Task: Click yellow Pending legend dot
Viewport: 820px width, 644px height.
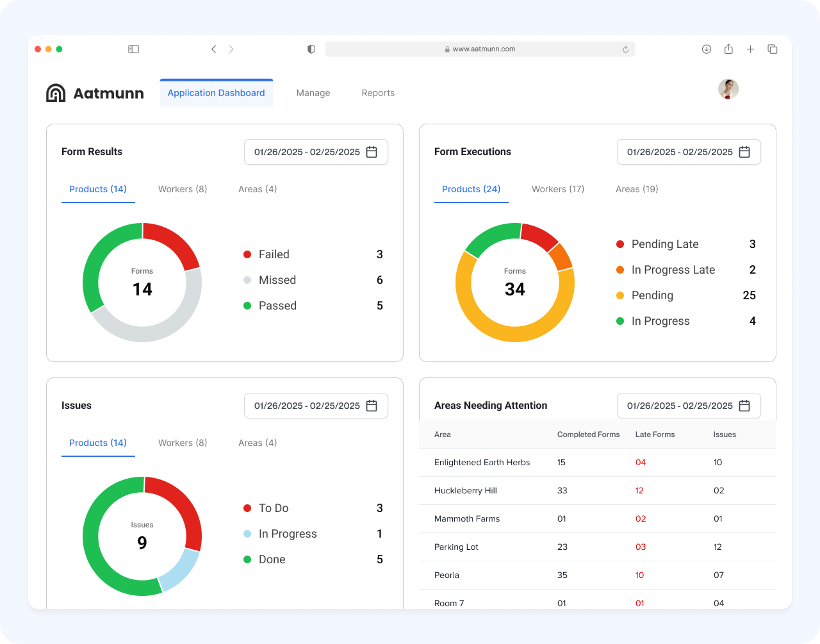Action: click(620, 295)
